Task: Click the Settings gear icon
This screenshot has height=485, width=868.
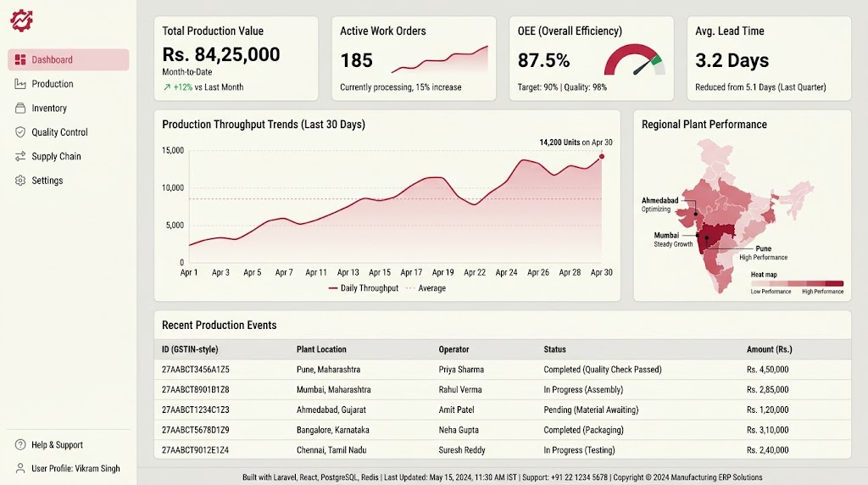Action: click(x=20, y=181)
